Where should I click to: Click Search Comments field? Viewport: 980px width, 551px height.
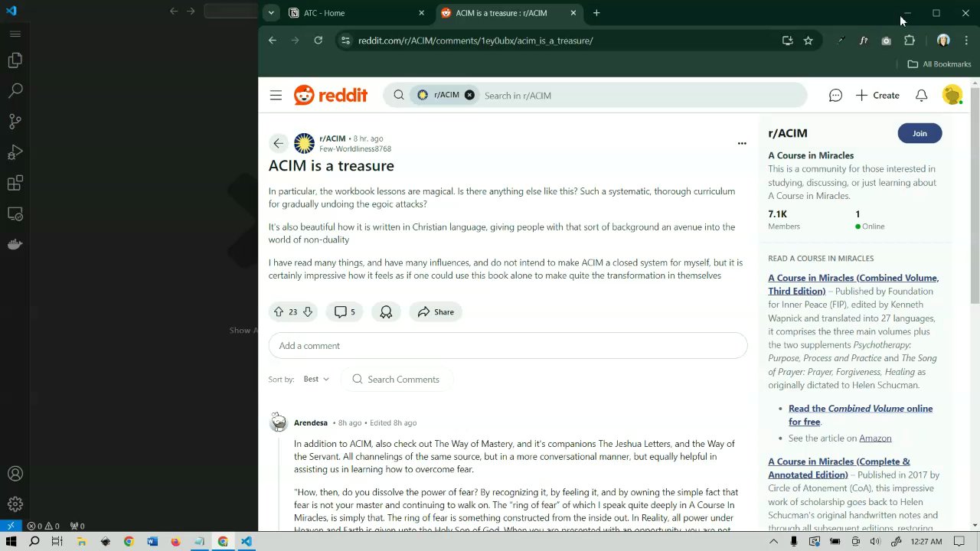pos(397,379)
